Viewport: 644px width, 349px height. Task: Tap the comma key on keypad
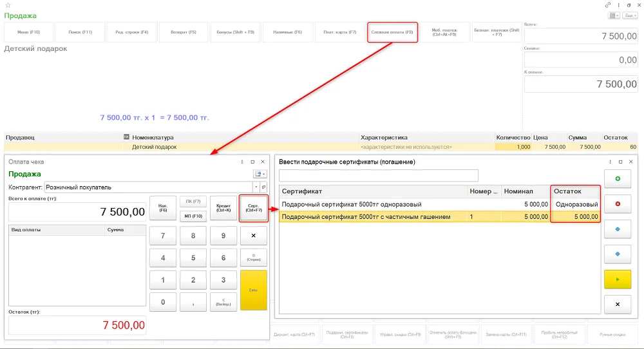[x=193, y=302]
